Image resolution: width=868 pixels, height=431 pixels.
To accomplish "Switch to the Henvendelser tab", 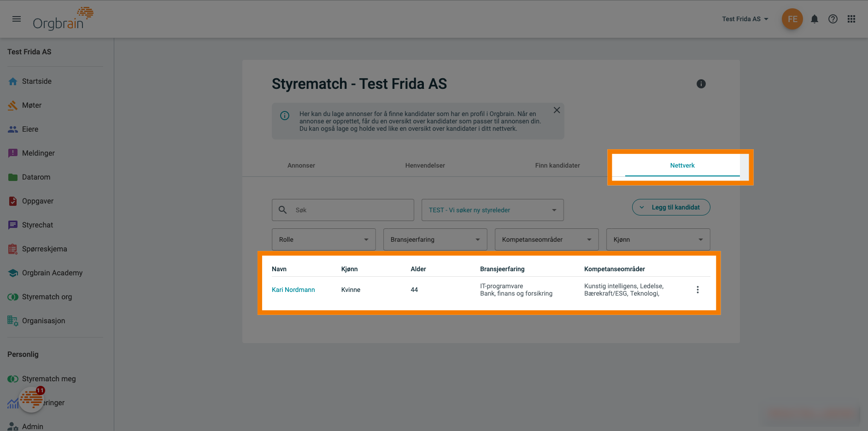I will point(425,165).
